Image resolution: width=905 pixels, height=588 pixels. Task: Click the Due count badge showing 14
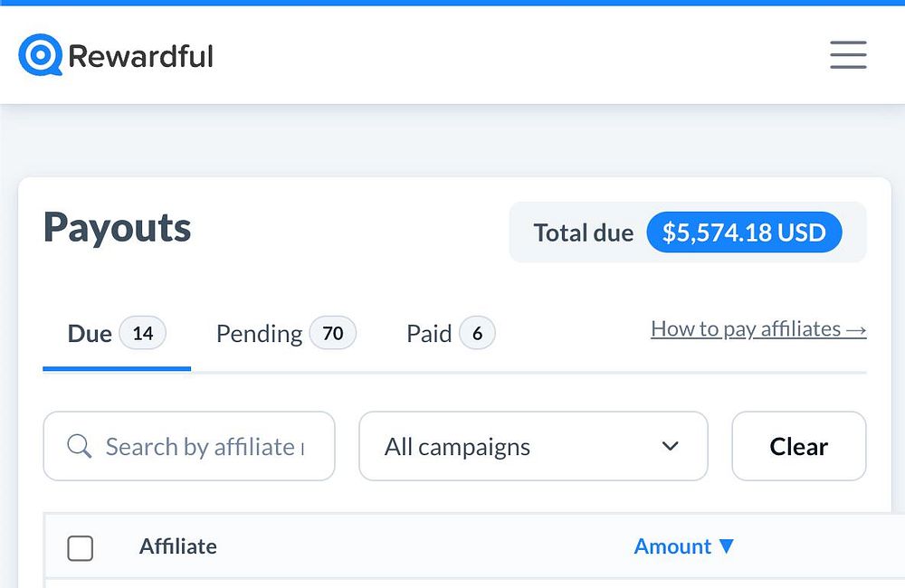(143, 334)
